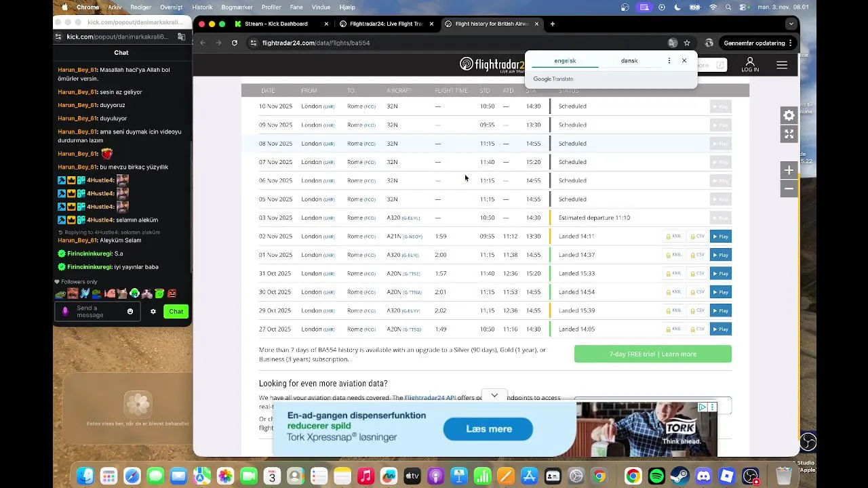This screenshot has height=488, width=868.
Task: Open the Bogmærker menu in menu bar
Action: pyautogui.click(x=237, y=7)
